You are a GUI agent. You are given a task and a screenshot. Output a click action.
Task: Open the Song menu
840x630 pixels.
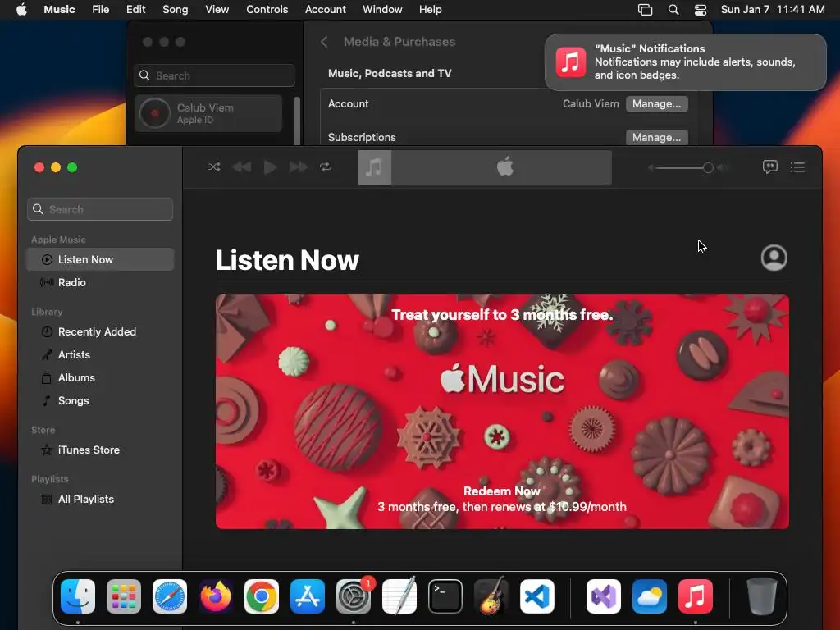176,9
